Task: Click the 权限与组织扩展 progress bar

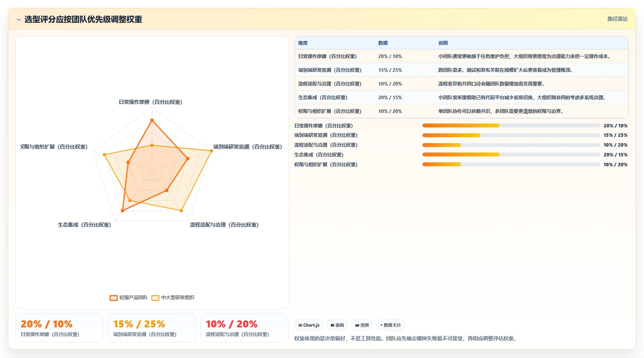Action: pyautogui.click(x=511, y=164)
